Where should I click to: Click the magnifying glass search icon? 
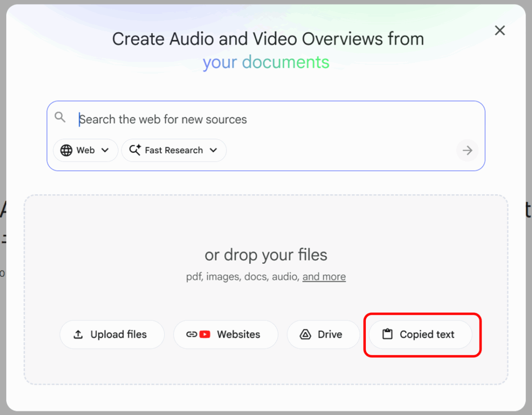click(60, 117)
